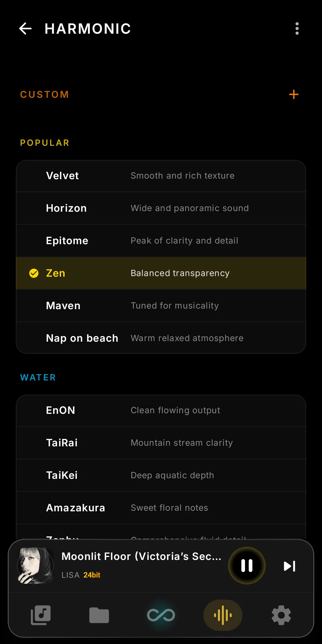This screenshot has width=322, height=644.
Task: Pause the current track
Action: coord(247,566)
